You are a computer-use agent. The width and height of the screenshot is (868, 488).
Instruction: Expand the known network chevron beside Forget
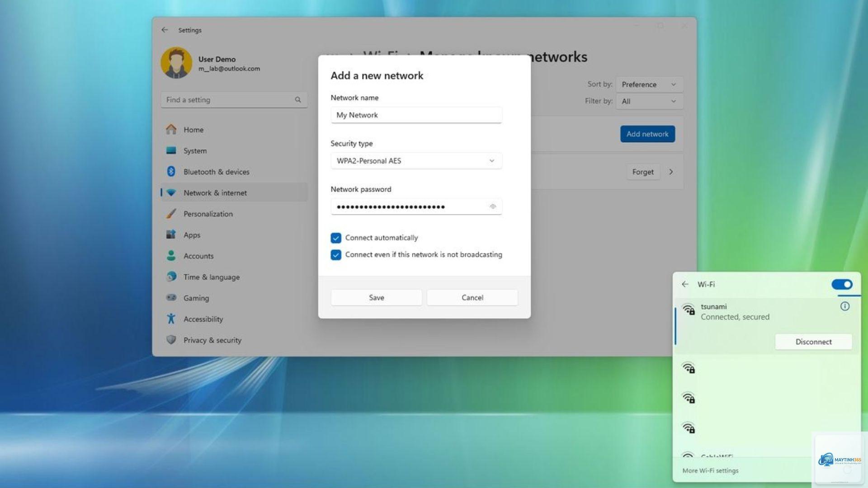671,172
